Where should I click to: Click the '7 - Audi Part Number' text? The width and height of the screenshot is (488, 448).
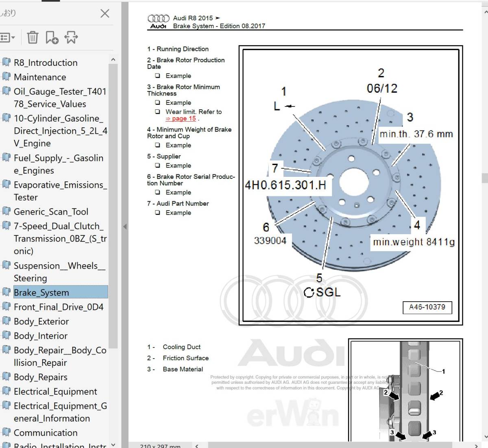click(178, 204)
